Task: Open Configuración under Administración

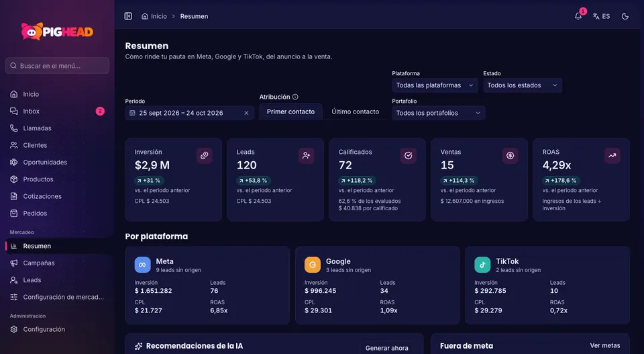Action: tap(57, 329)
